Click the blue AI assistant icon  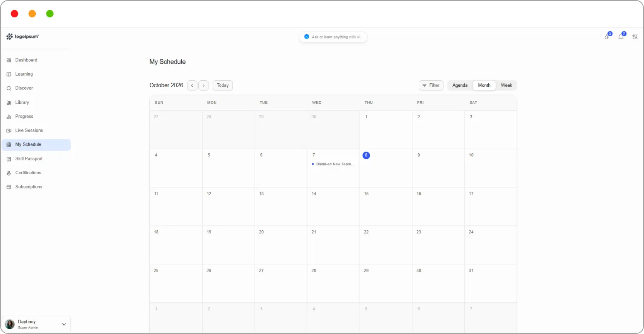tap(306, 37)
